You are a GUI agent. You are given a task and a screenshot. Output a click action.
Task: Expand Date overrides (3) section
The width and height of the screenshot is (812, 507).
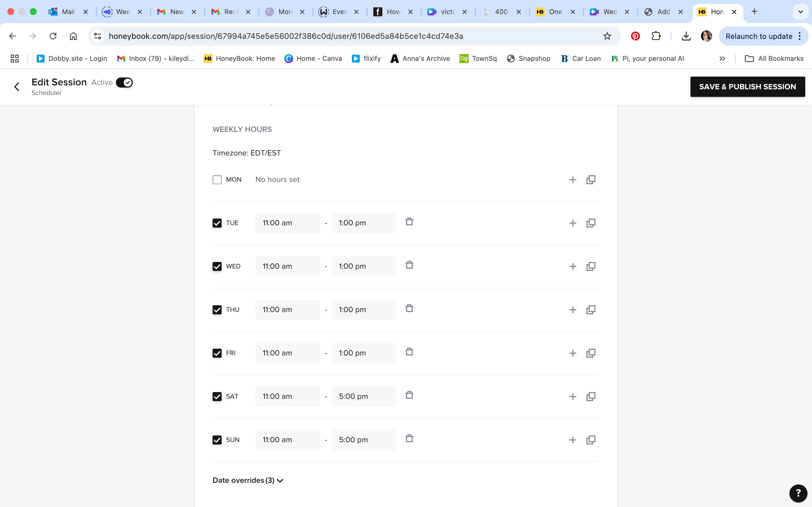pos(248,480)
